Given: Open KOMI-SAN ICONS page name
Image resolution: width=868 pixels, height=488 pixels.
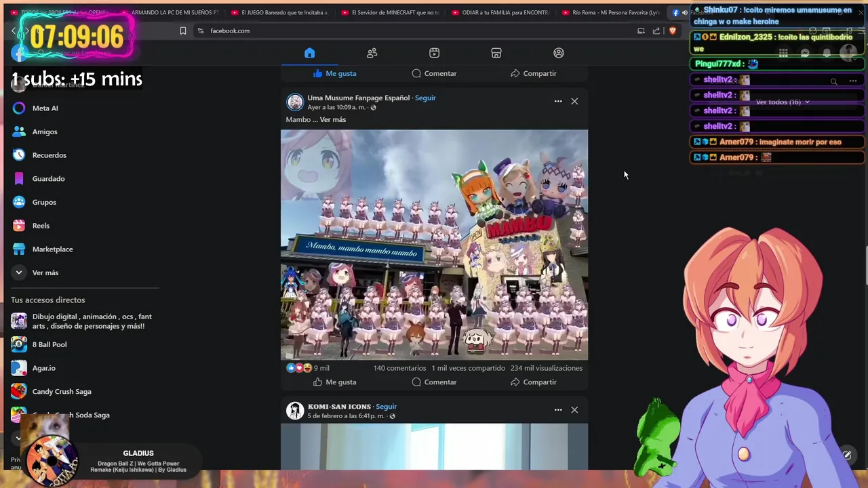Looking at the screenshot, I should coord(339,407).
